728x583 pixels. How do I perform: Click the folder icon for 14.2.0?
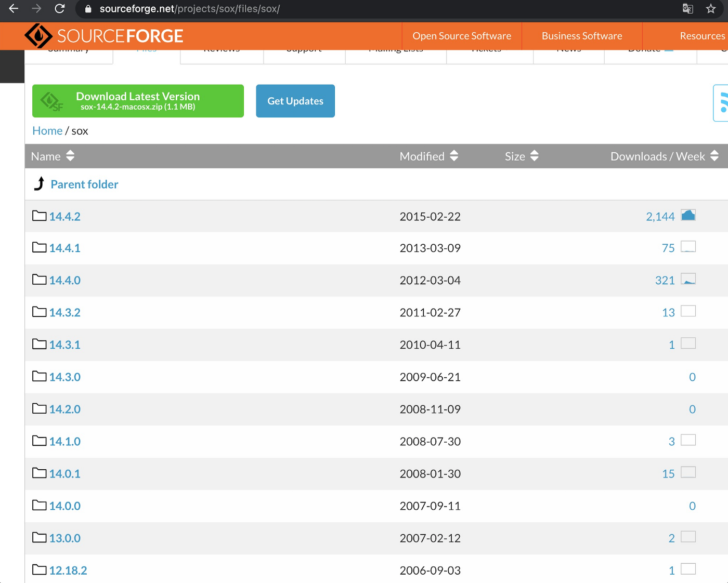click(x=40, y=408)
